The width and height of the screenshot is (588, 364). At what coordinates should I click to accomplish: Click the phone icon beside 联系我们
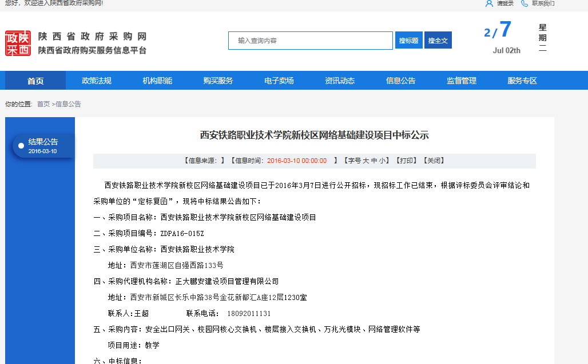click(525, 3)
